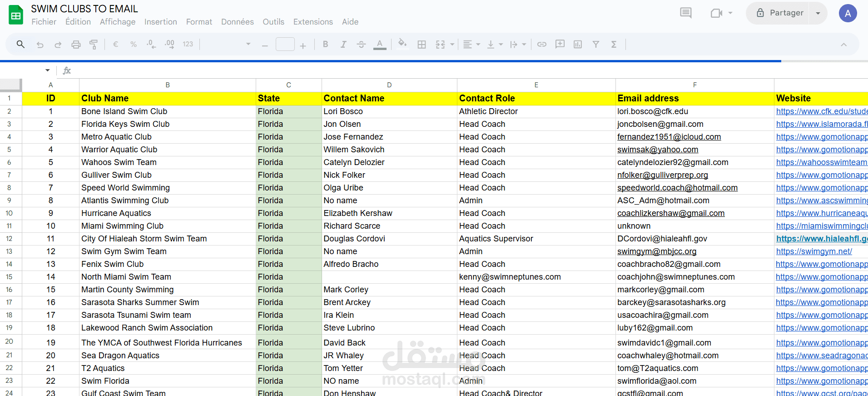868x396 pixels.
Task: Open the functions sigma menu
Action: (614, 44)
